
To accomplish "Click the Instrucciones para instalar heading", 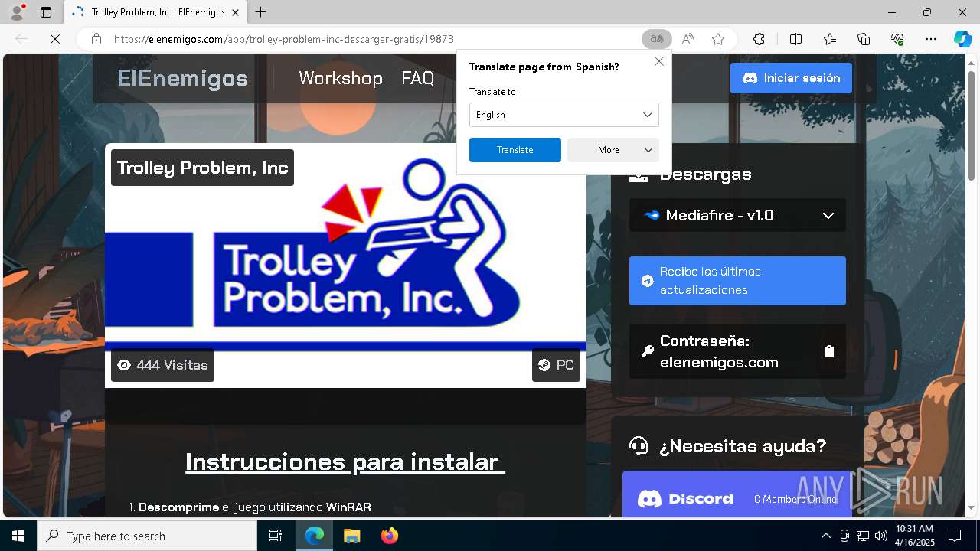I will pyautogui.click(x=345, y=461).
